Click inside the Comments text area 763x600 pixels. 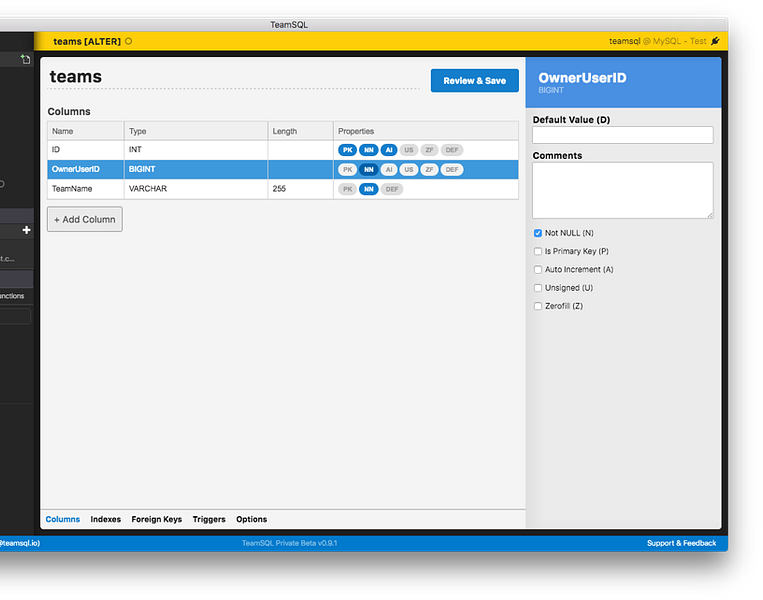(x=623, y=190)
